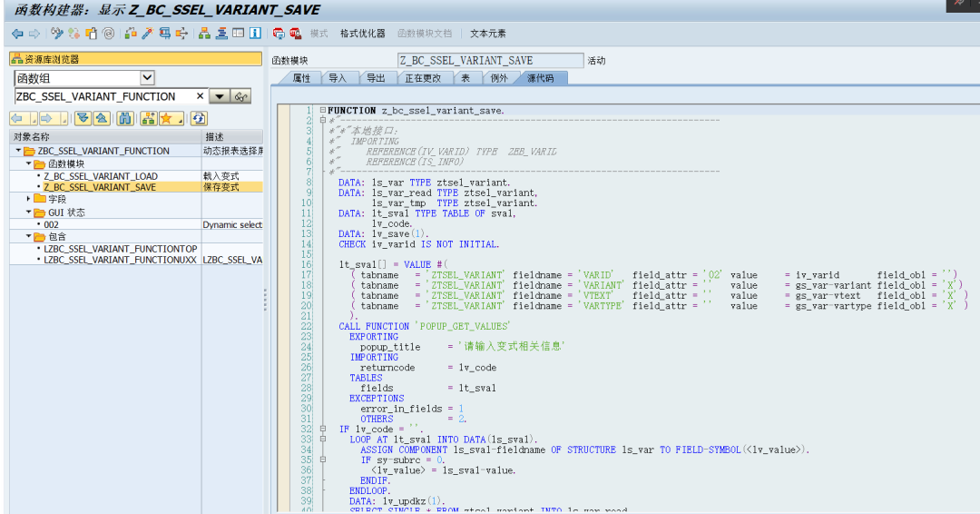
Task: Fold the IF lv_code block at line 32
Action: coord(322,429)
